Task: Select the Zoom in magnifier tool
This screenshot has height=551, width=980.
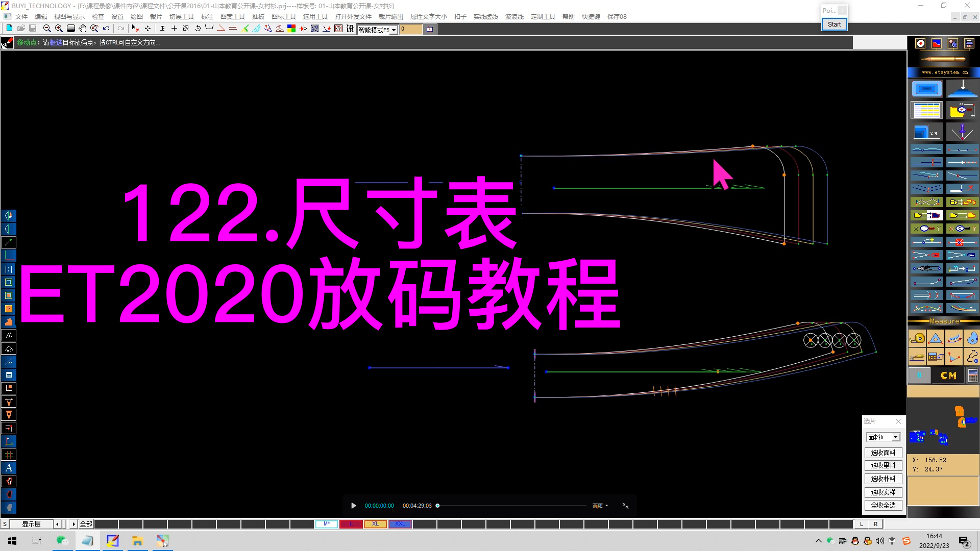Action: pos(59,29)
